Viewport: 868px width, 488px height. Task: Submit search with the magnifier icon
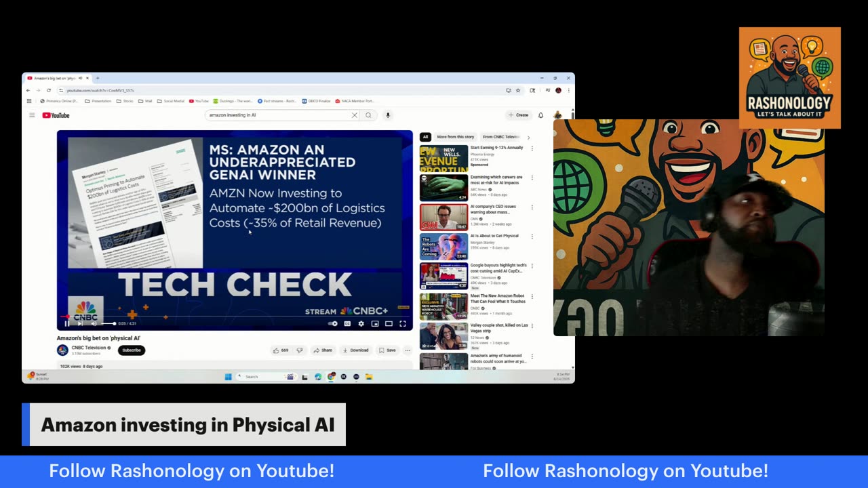point(368,115)
